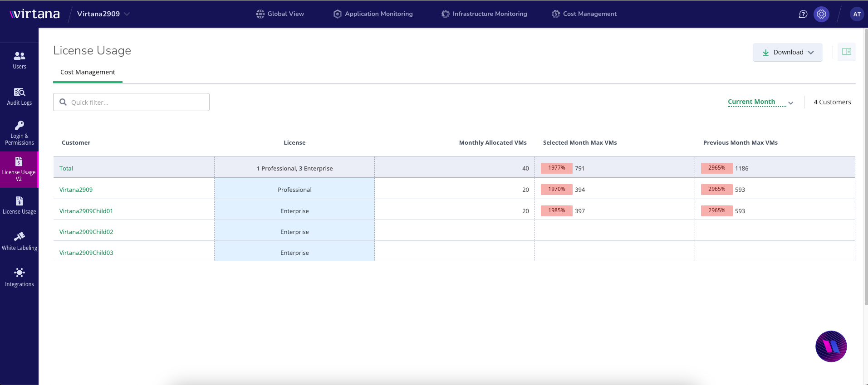868x385 pixels.
Task: Open the Download dropdown
Action: [787, 52]
